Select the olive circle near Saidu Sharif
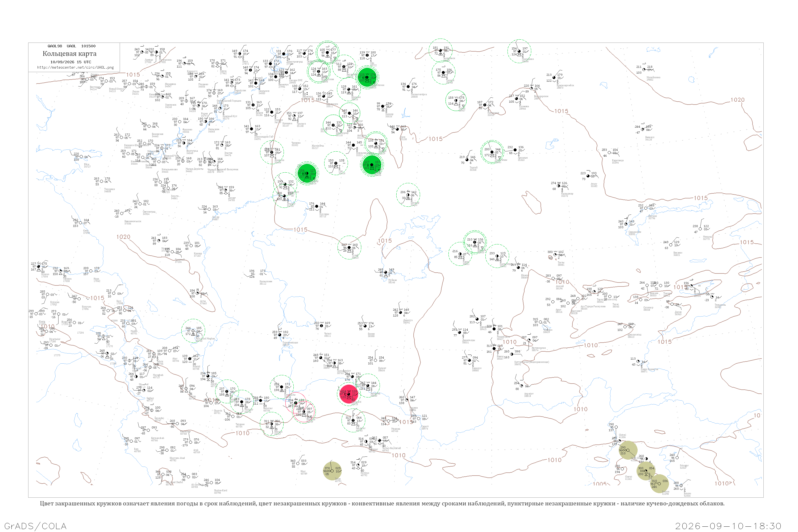This screenshot has height=532, width=798. click(x=628, y=450)
